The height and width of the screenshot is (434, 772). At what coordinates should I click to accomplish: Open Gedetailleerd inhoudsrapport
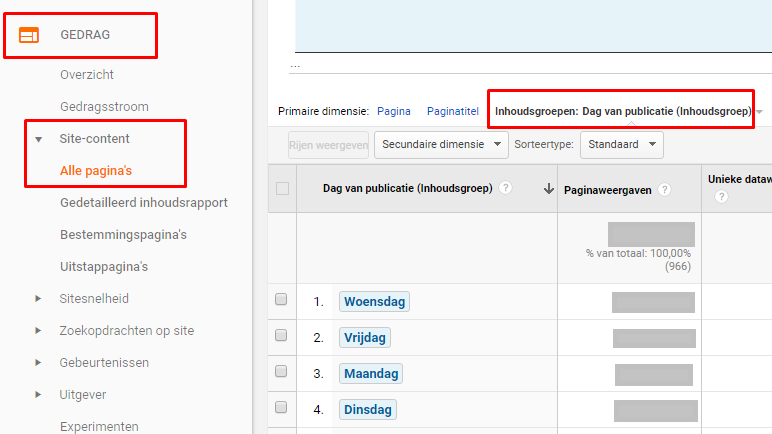click(144, 202)
